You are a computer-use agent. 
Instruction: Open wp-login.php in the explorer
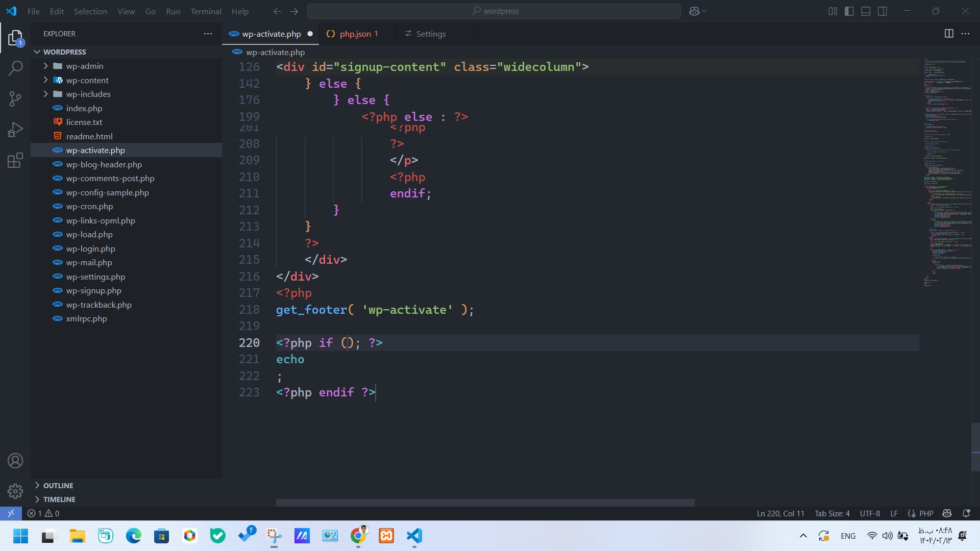pos(127,248)
